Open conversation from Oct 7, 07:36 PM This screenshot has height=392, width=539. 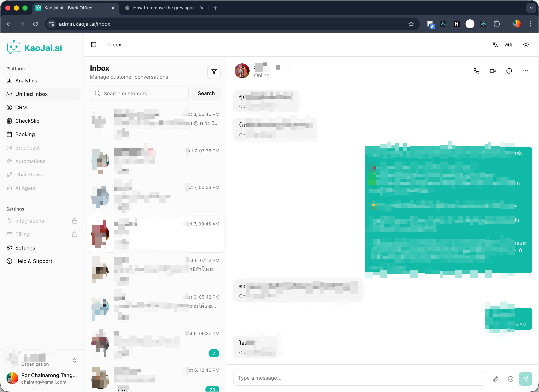coord(155,160)
